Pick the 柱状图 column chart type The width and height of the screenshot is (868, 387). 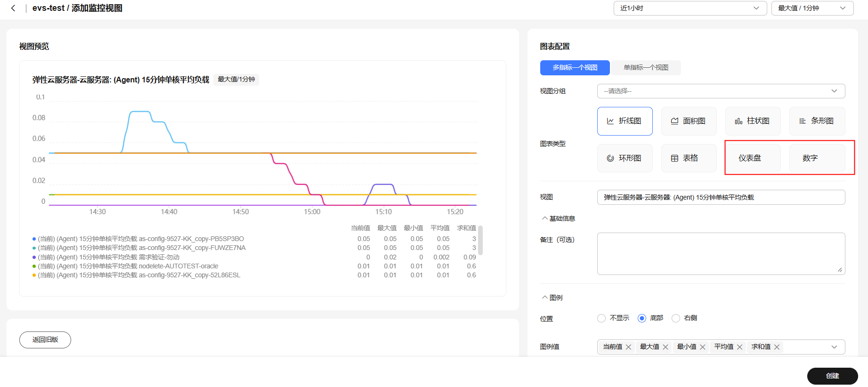[753, 121]
